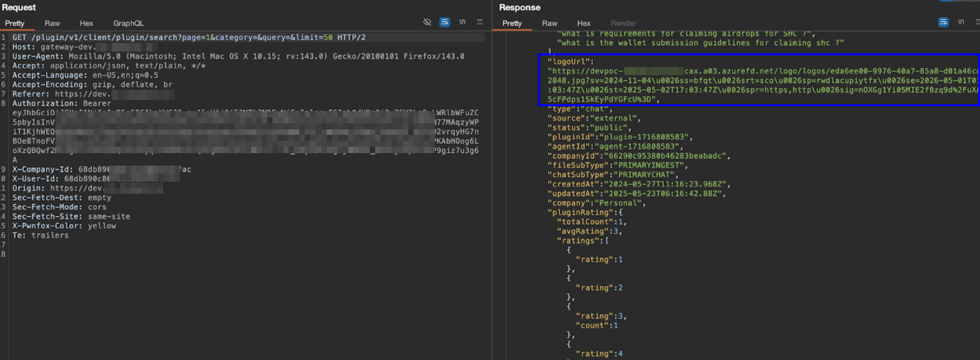Click the X-Pwnfox-Color yellow header line
Screen dimensions: 980x360
pos(64,226)
